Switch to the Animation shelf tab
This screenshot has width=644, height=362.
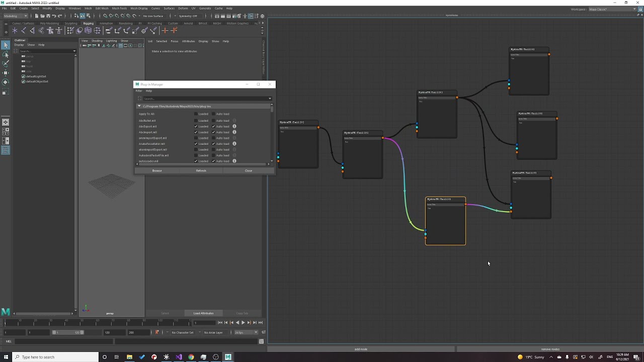[106, 23]
